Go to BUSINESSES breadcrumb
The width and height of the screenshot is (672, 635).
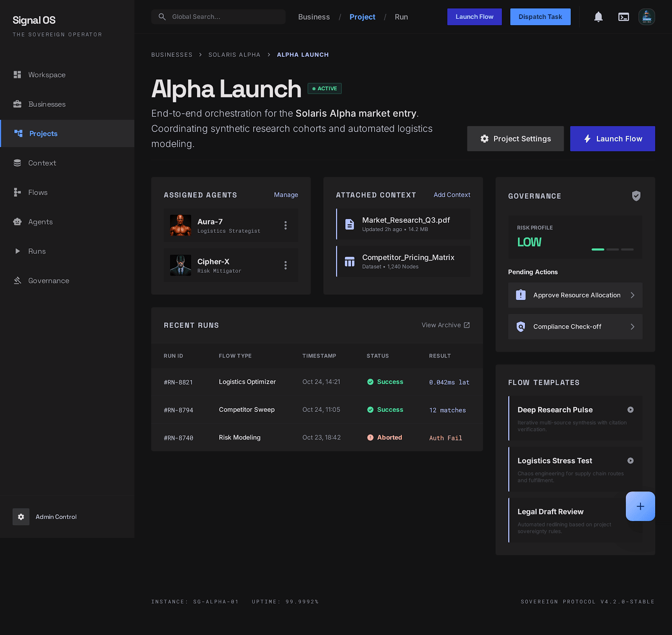(172, 55)
